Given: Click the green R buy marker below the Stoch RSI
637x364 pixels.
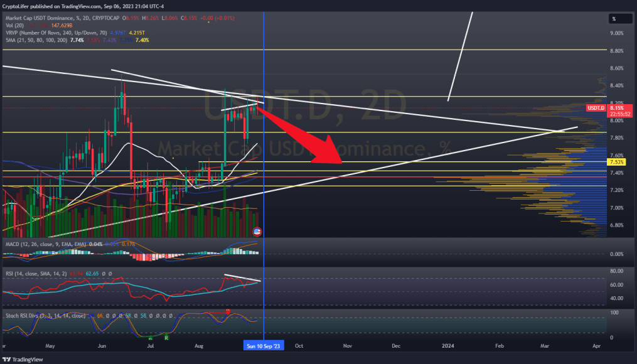Looking at the screenshot, I should 166,338.
